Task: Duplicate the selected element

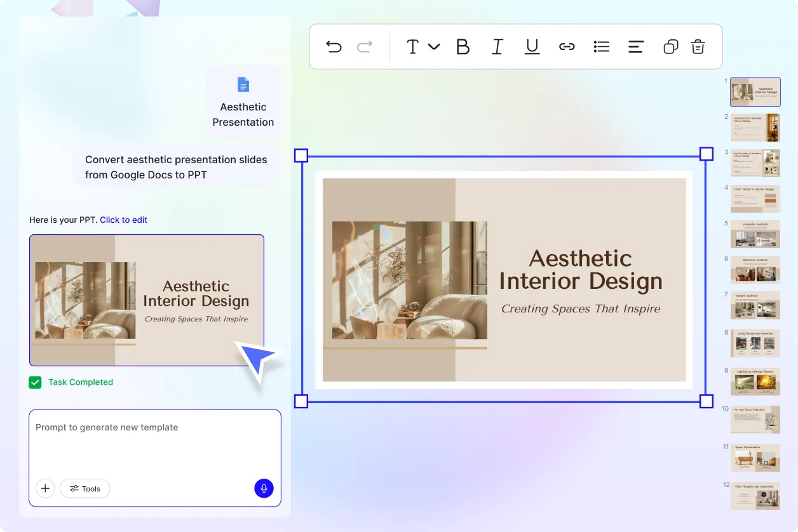Action: click(x=671, y=46)
